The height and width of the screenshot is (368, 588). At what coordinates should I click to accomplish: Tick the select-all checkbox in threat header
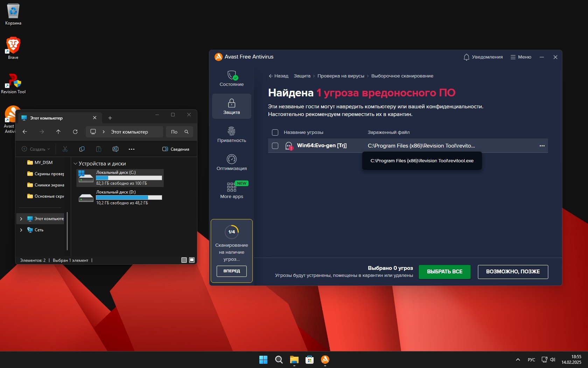(x=275, y=132)
